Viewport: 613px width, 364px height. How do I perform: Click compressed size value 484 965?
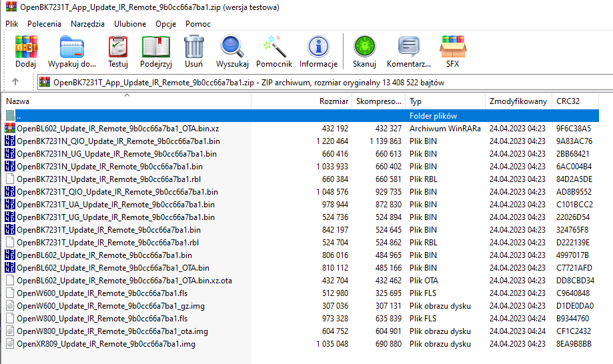pos(389,255)
